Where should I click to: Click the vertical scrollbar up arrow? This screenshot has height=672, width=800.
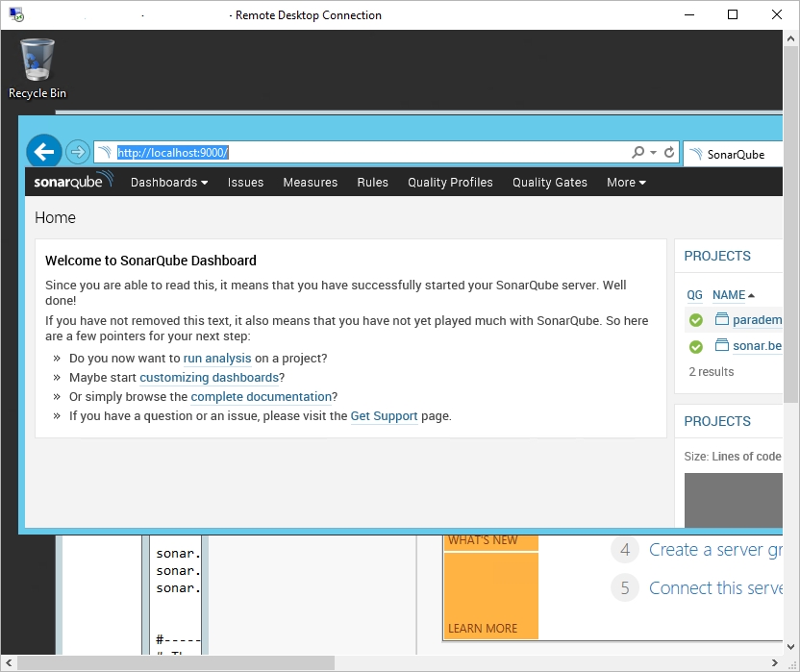(x=790, y=38)
